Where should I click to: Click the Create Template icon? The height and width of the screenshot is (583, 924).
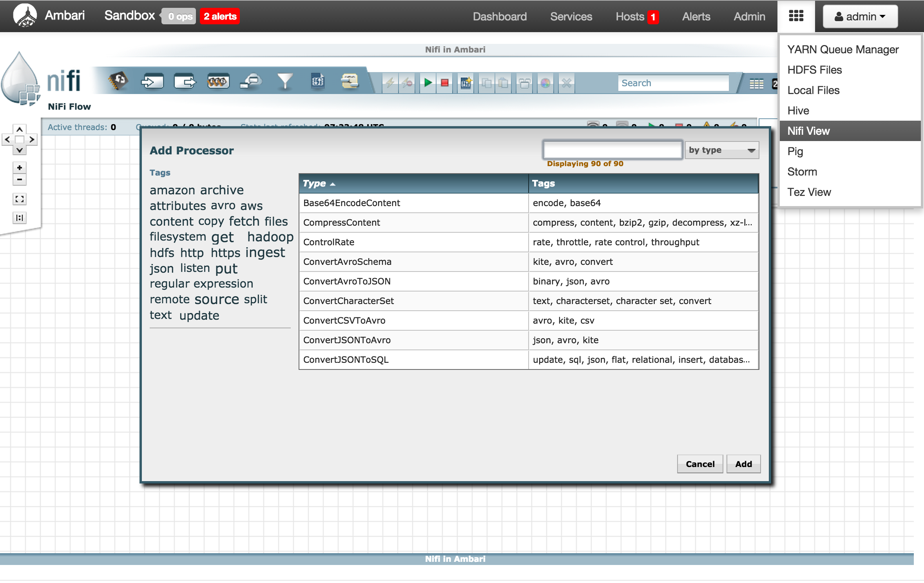466,83
